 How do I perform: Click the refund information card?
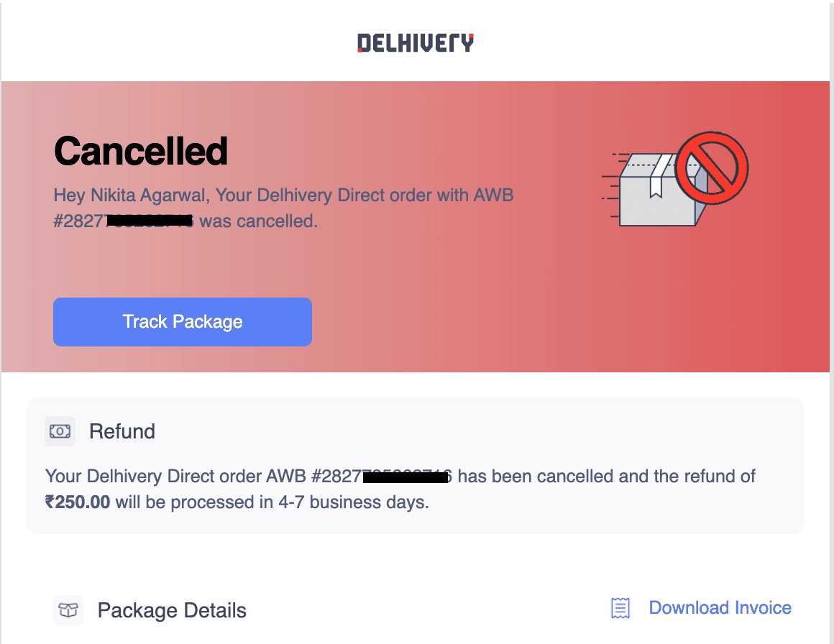(415, 466)
